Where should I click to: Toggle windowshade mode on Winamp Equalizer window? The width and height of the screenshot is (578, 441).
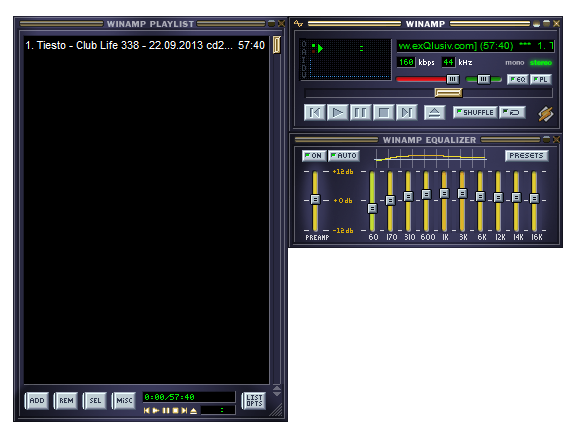point(546,139)
